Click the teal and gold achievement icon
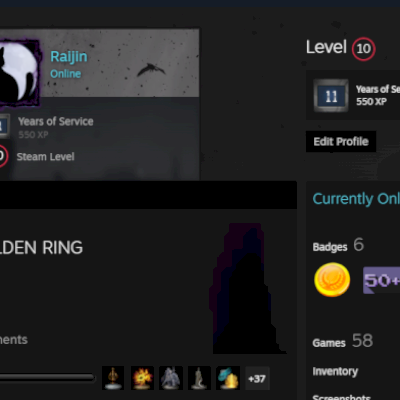 point(228,378)
